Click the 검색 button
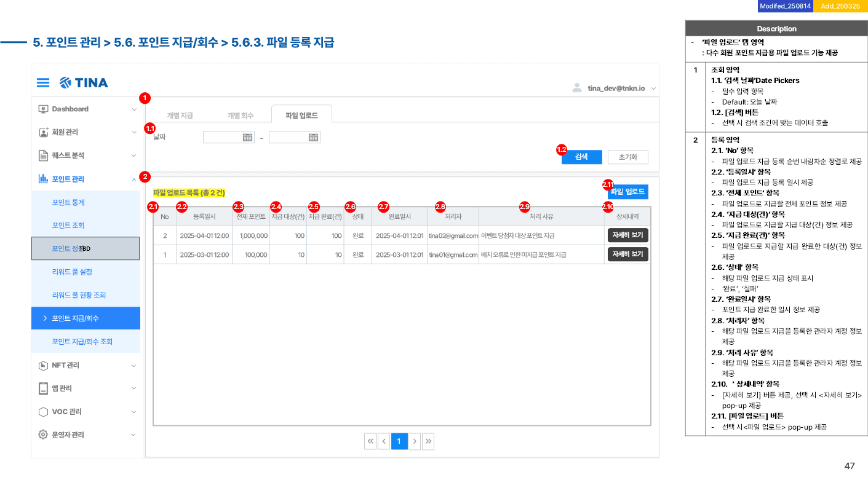This screenshot has height=488, width=868. (x=581, y=157)
